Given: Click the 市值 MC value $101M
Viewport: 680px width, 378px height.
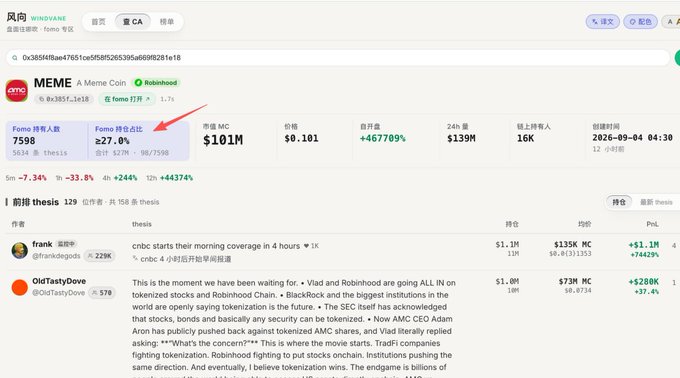Looking at the screenshot, I should click(x=223, y=140).
